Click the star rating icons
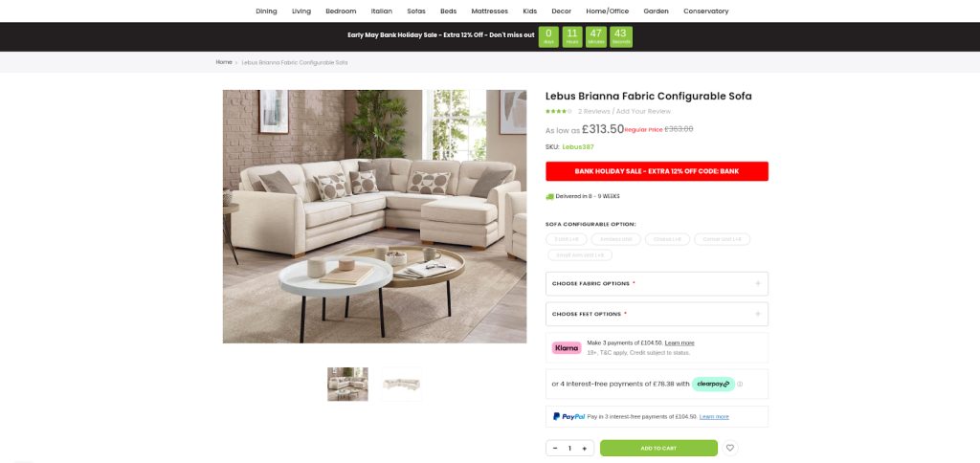This screenshot has width=980, height=463. coord(558,111)
